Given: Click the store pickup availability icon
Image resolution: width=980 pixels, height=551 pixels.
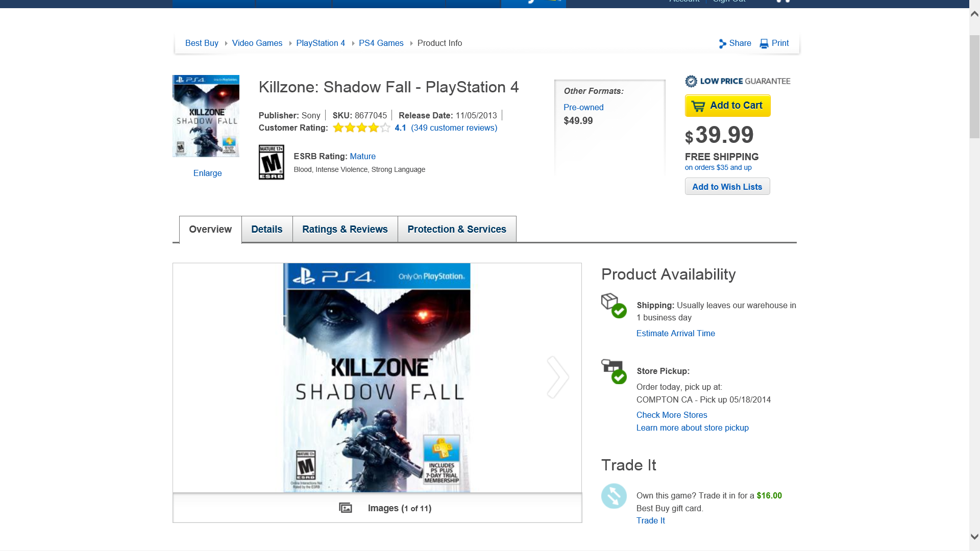Looking at the screenshot, I should [x=614, y=371].
